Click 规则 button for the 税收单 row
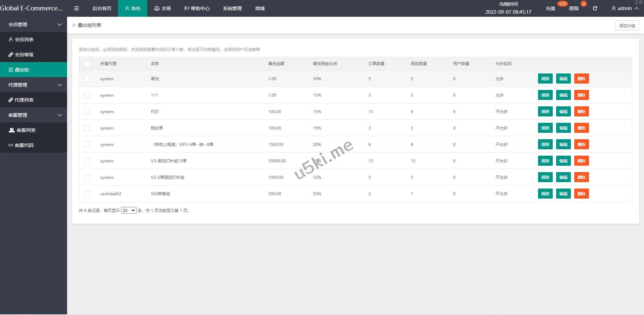 point(545,128)
